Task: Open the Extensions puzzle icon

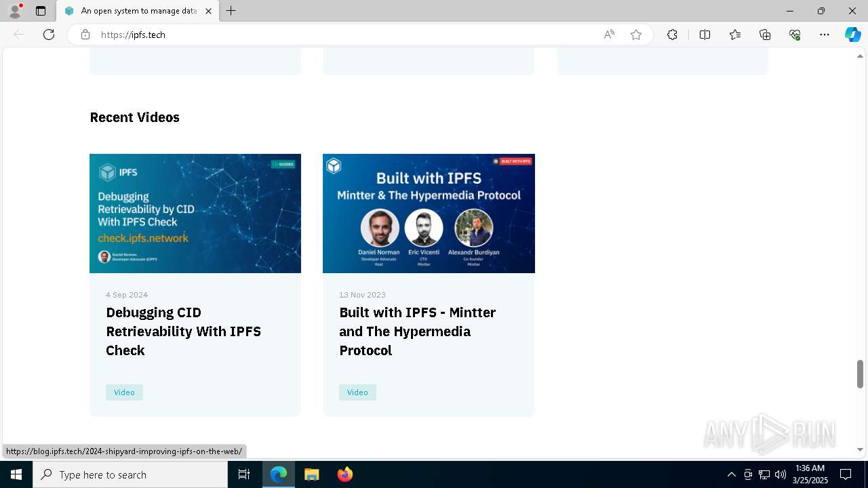Action: pos(672,35)
